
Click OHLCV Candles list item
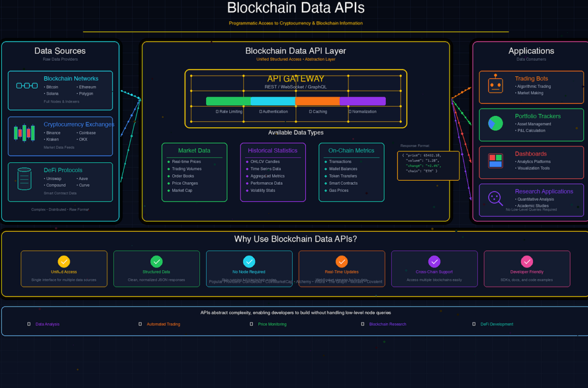pyautogui.click(x=265, y=162)
